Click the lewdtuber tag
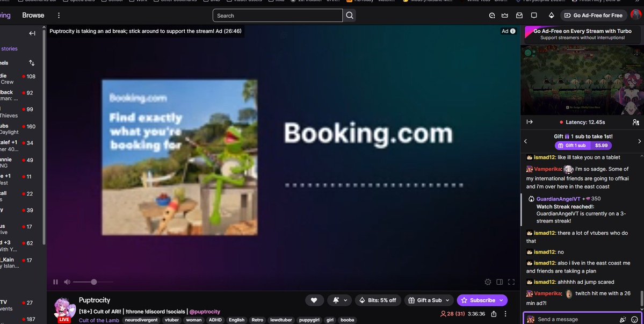Viewport: 644px width, 324px height. click(281, 320)
